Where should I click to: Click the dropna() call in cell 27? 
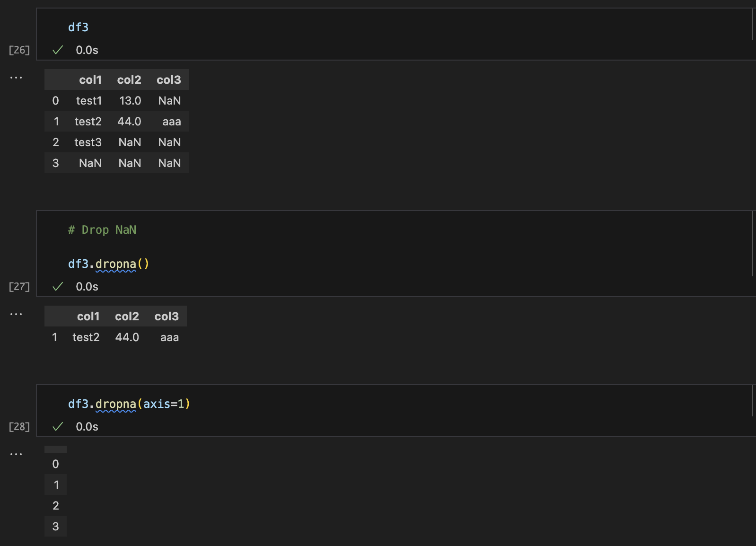[122, 264]
